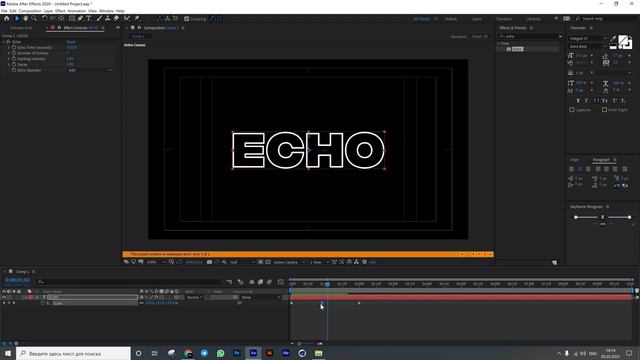
Task: Select the Echo effect in Effects & Presets
Action: 517,49
